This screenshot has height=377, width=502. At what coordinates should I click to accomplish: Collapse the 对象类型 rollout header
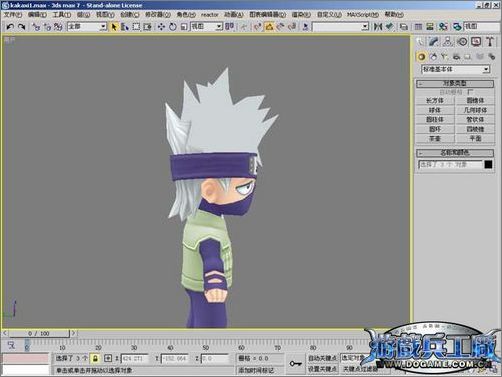click(455, 83)
